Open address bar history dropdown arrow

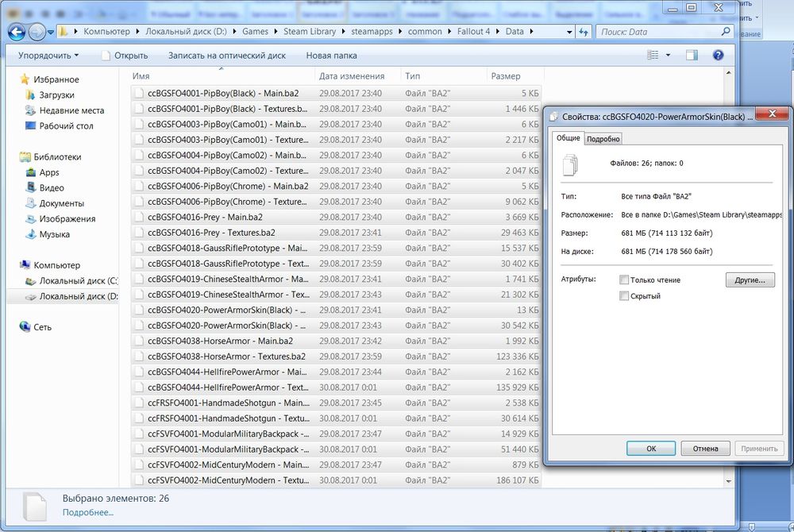coord(569,32)
